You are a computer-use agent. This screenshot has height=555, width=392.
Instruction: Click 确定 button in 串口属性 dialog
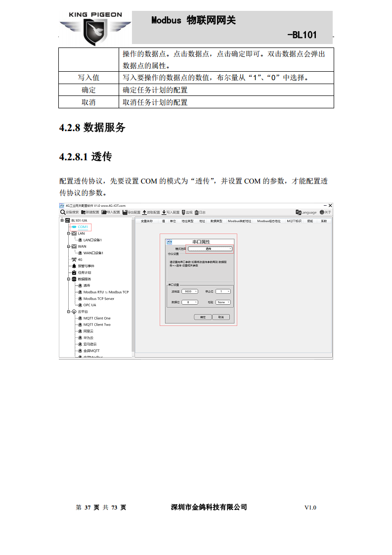coord(203,317)
